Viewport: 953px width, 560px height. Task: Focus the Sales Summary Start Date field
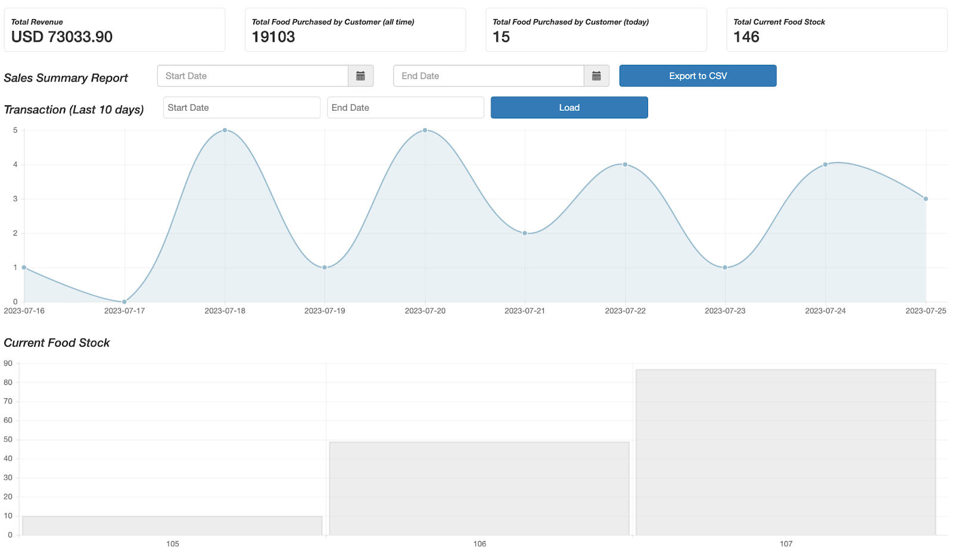point(253,76)
